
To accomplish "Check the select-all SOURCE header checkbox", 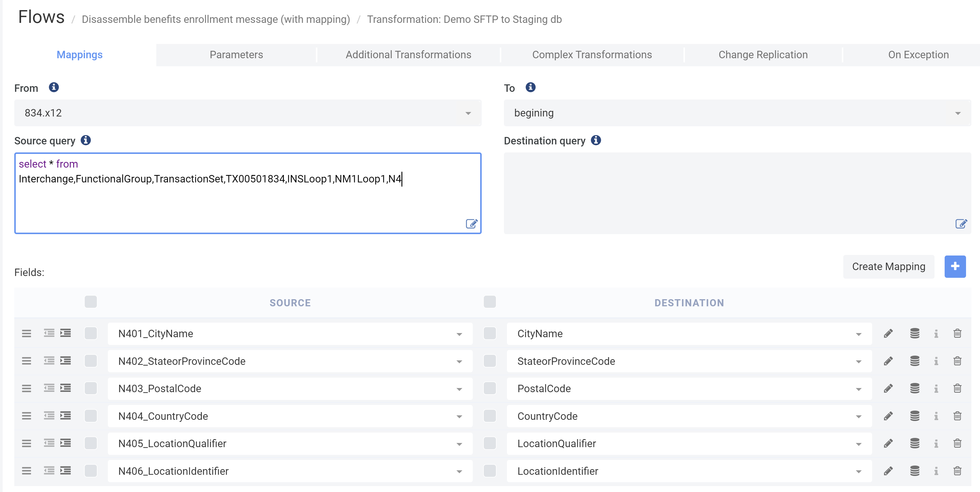I will click(91, 302).
